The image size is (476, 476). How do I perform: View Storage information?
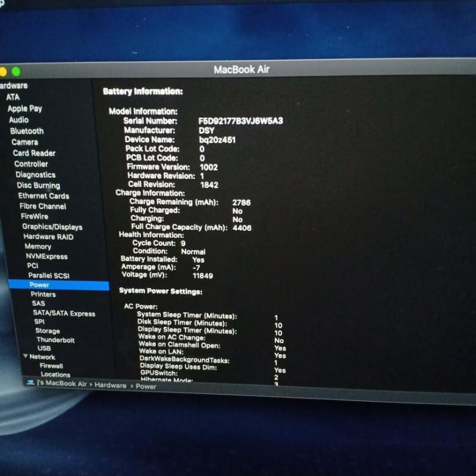coord(48,331)
